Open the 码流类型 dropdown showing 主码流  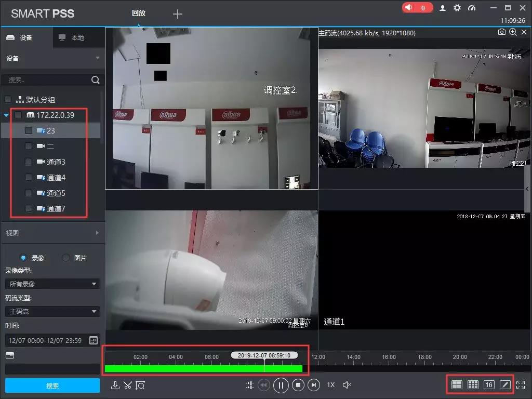[52, 311]
